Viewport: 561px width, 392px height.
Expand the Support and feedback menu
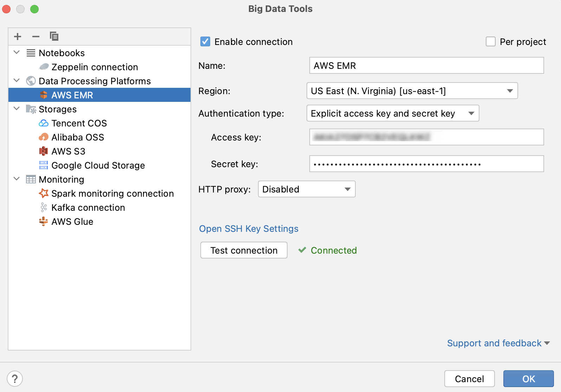(498, 343)
